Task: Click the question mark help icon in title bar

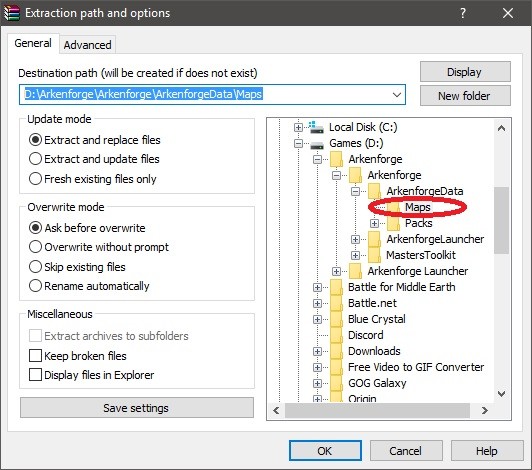Action: [463, 13]
